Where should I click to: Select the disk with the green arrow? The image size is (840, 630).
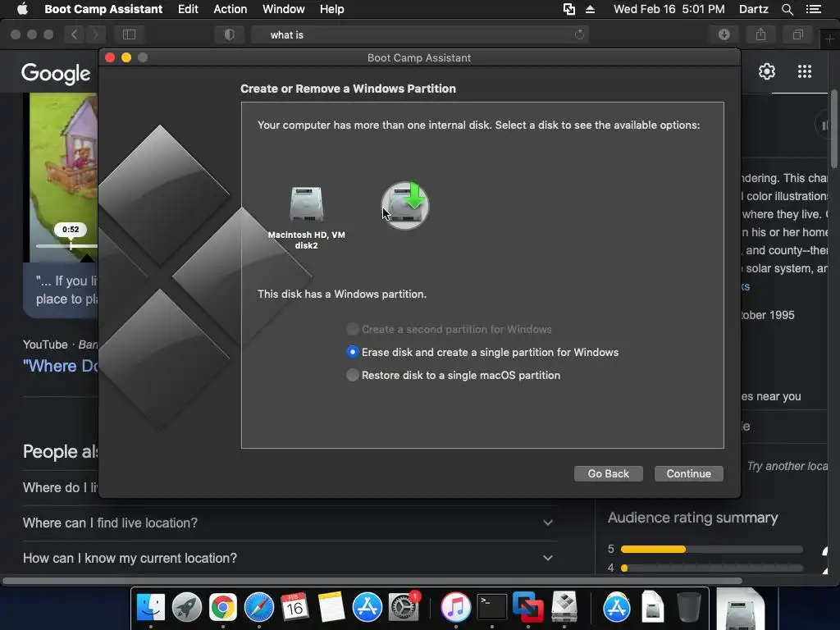[405, 206]
